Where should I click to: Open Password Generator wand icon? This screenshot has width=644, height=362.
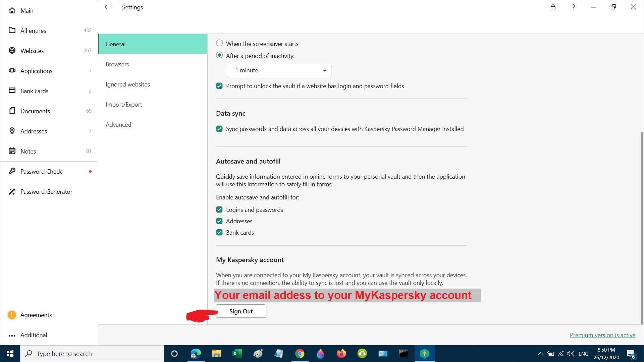[x=12, y=191]
